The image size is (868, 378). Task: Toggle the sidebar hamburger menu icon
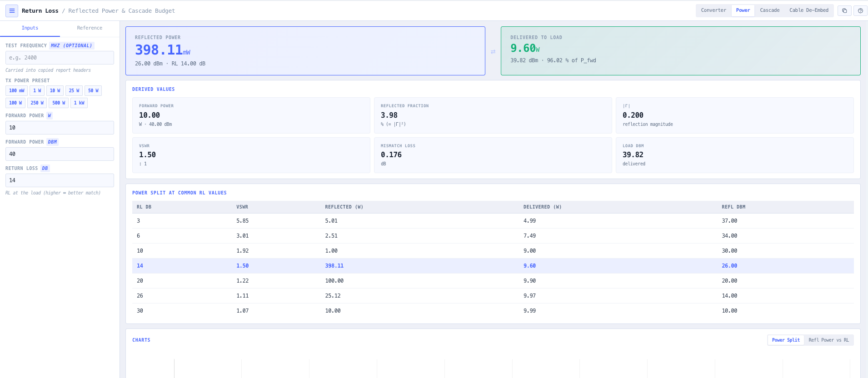tap(12, 11)
